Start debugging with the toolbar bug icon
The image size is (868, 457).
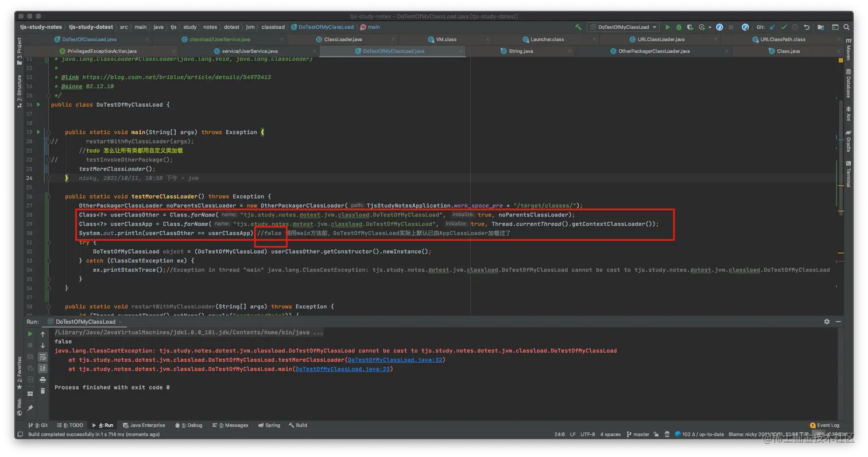679,27
